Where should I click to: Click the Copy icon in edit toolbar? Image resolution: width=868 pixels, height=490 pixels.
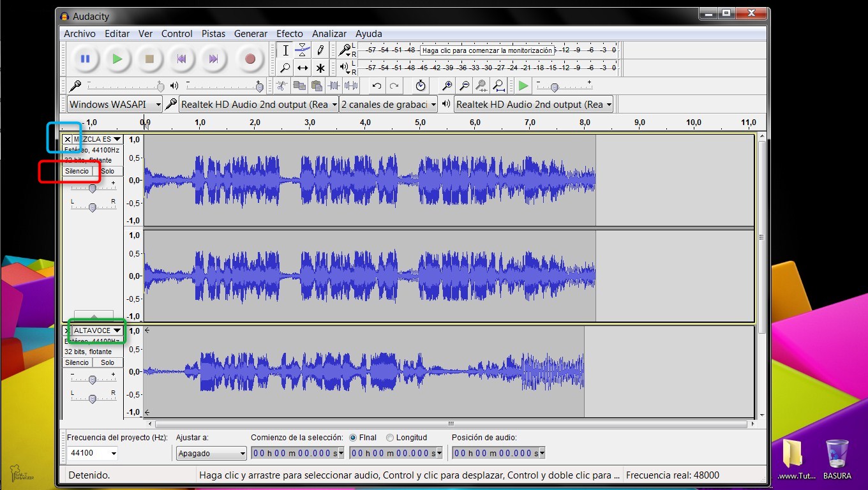point(299,85)
